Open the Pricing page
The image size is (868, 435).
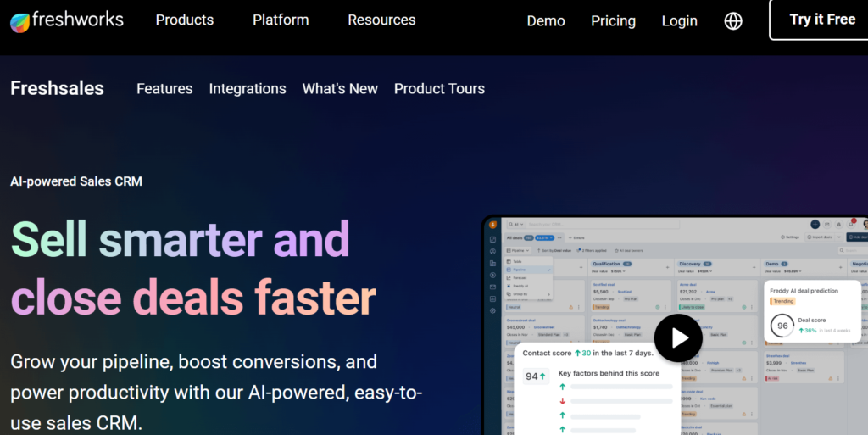click(614, 21)
